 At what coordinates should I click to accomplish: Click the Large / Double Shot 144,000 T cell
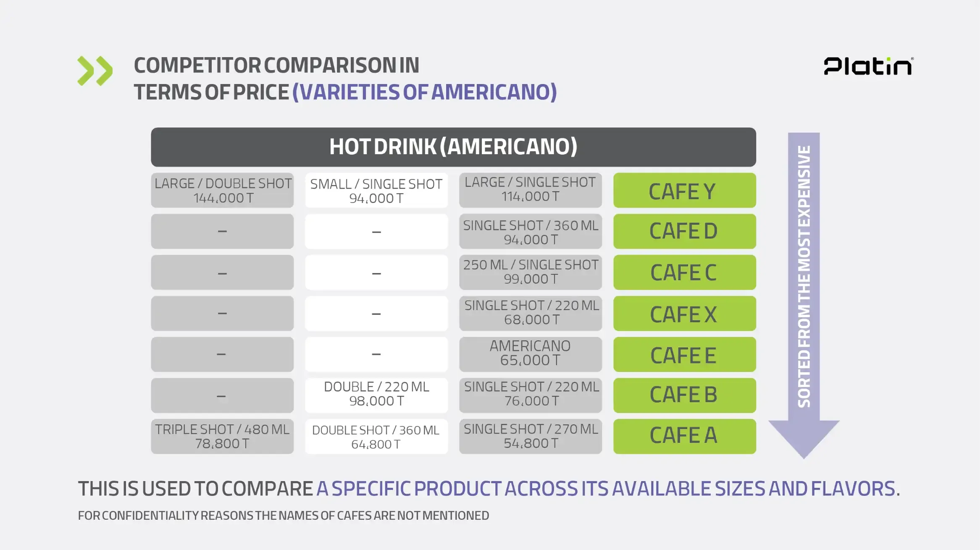[222, 190]
